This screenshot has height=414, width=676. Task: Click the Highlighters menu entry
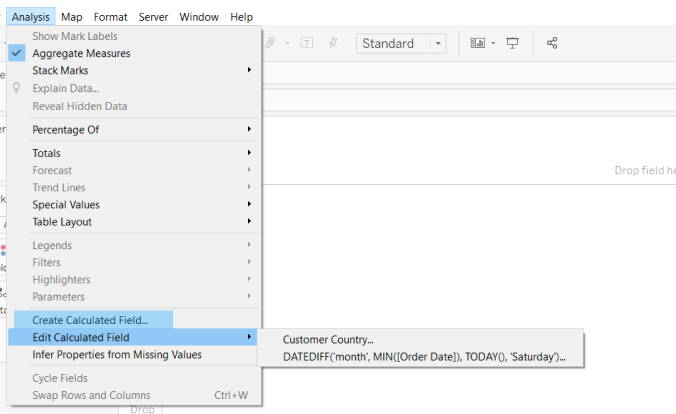pyautogui.click(x=134, y=280)
